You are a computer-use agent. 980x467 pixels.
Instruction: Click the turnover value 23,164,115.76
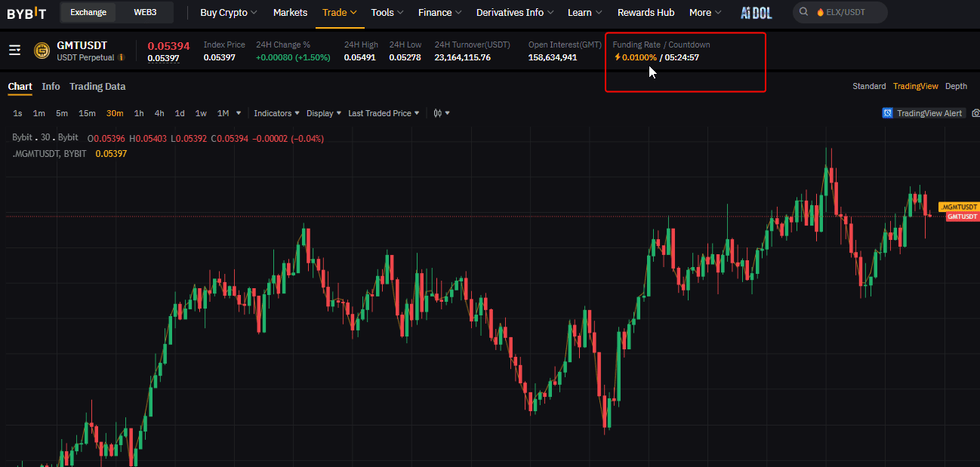(462, 57)
